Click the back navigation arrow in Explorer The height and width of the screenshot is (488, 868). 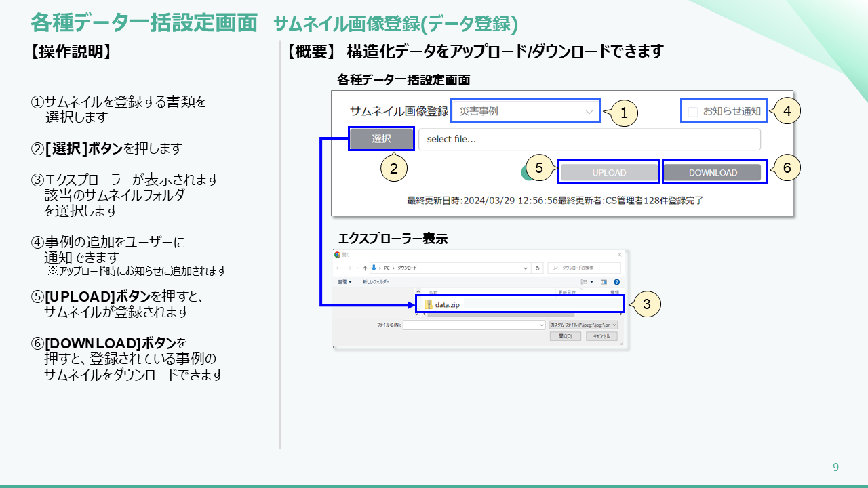[337, 268]
